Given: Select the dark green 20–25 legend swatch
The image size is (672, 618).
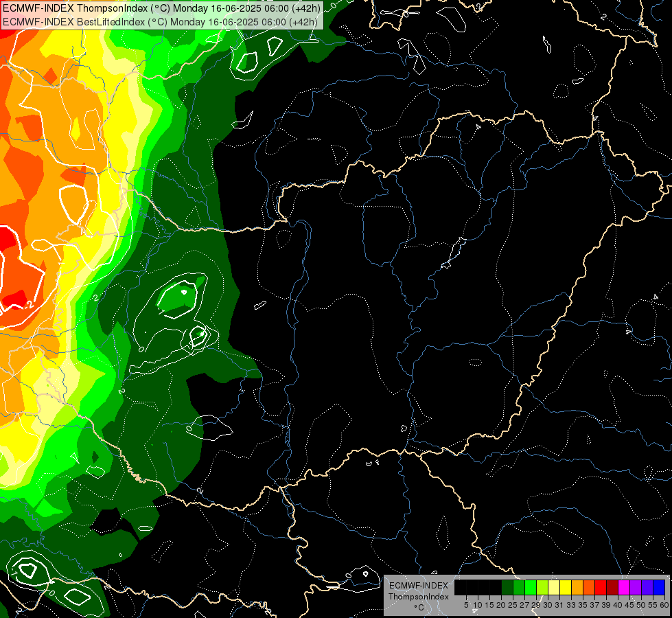Looking at the screenshot, I should point(507,587).
